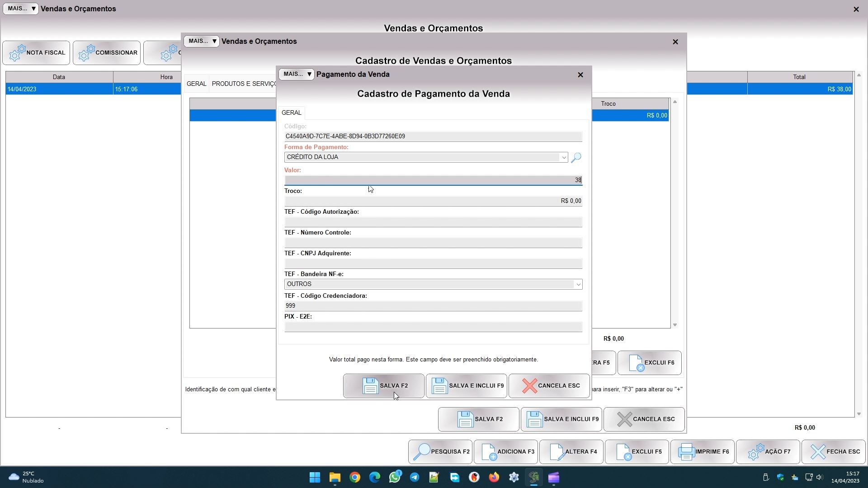Click SALVA F2 in the Cadastro de Vendas window

[x=478, y=419]
